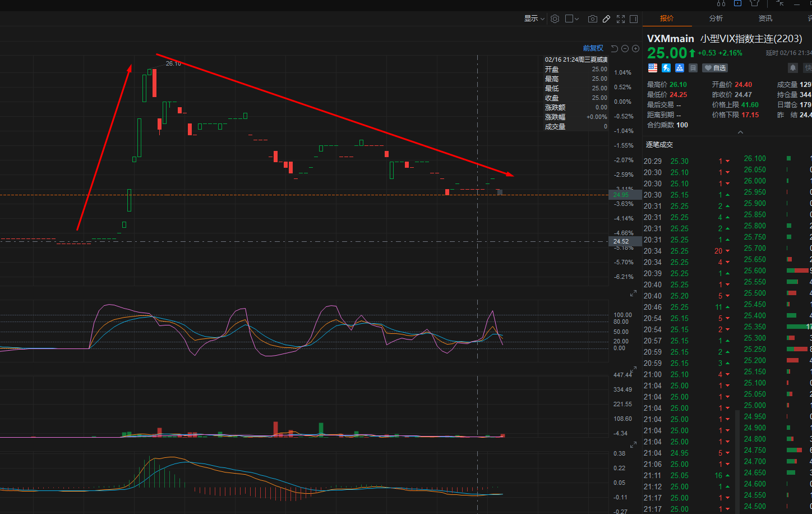Viewport: 812px width, 514px height.
Task: Click the 20:34 trade row with 20 lots
Action: tap(688, 251)
